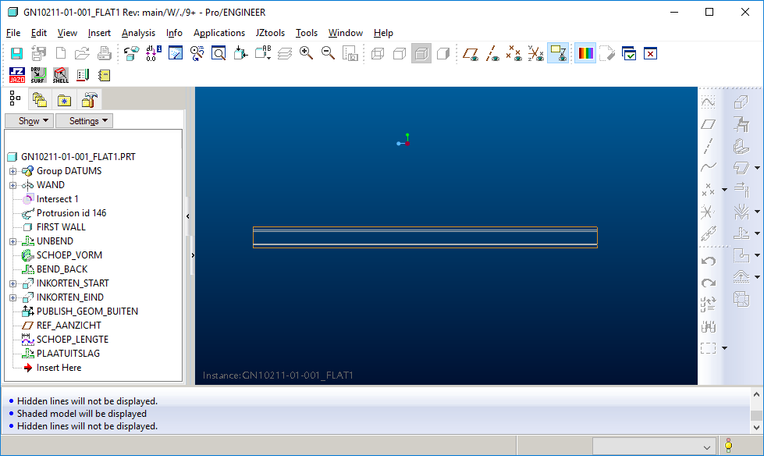Viewport: 764px width, 456px height.
Task: Expand the UNBEND feature node
Action: (x=13, y=241)
